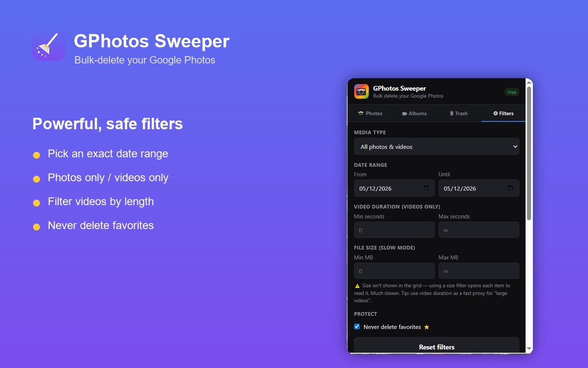Viewport: 588px width, 368px height.
Task: Select the Filters tab
Action: click(x=503, y=113)
